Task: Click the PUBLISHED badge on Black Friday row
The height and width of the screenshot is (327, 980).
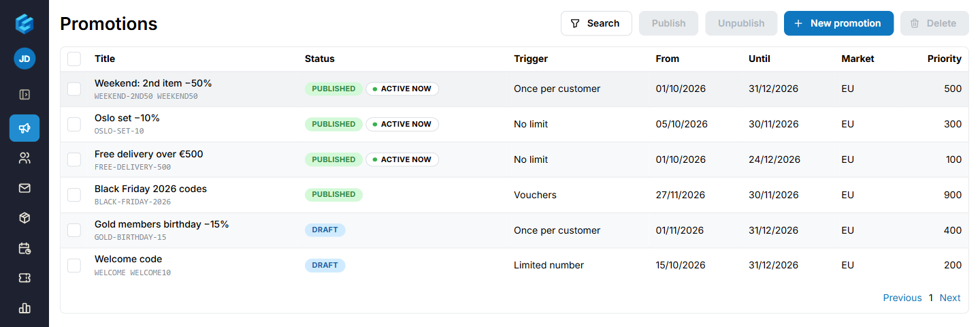Action: (333, 194)
